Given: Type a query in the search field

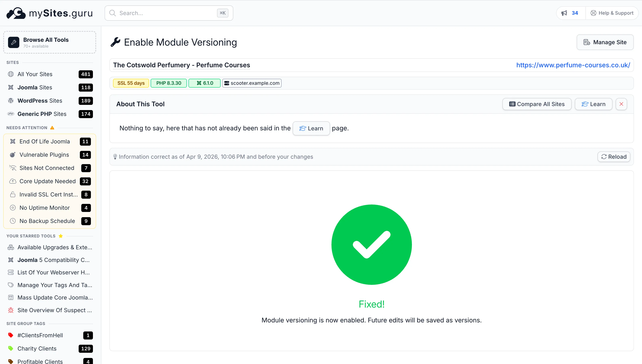Looking at the screenshot, I should pyautogui.click(x=165, y=13).
